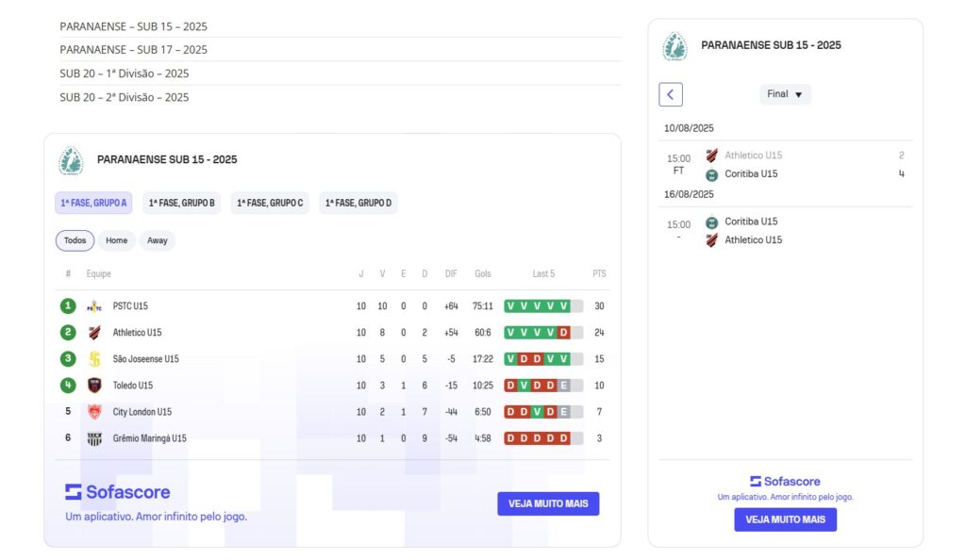The width and height of the screenshot is (966, 560).
Task: Open City London U15 team name
Action: pos(142,412)
